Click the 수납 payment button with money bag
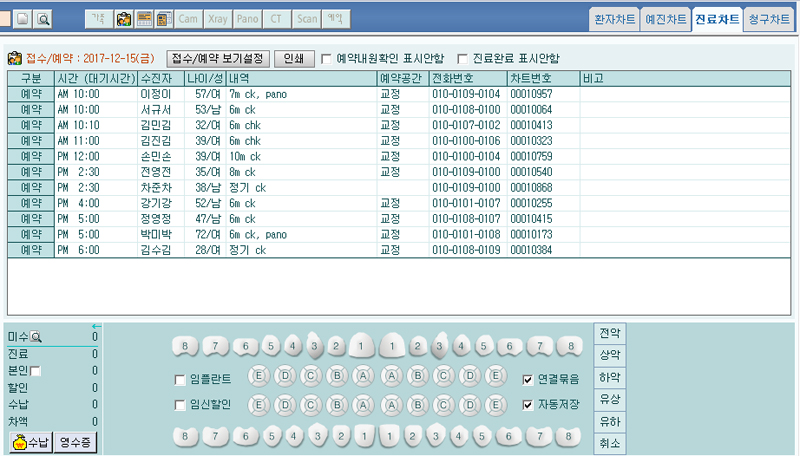The width and height of the screenshot is (800, 456). tap(30, 440)
